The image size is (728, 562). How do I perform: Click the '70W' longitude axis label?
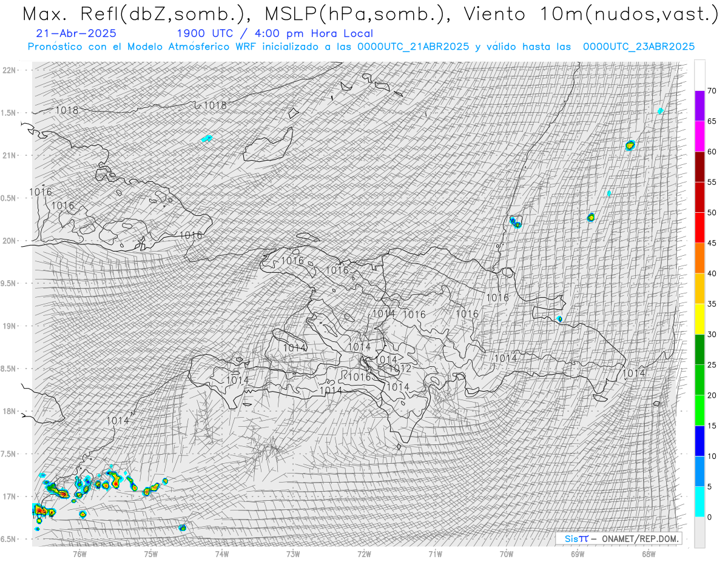(x=506, y=553)
